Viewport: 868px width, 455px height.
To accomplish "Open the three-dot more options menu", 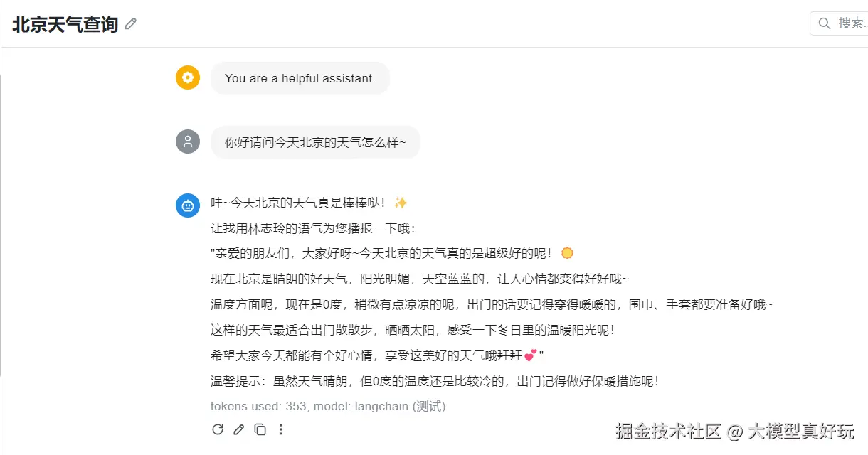I will (281, 429).
